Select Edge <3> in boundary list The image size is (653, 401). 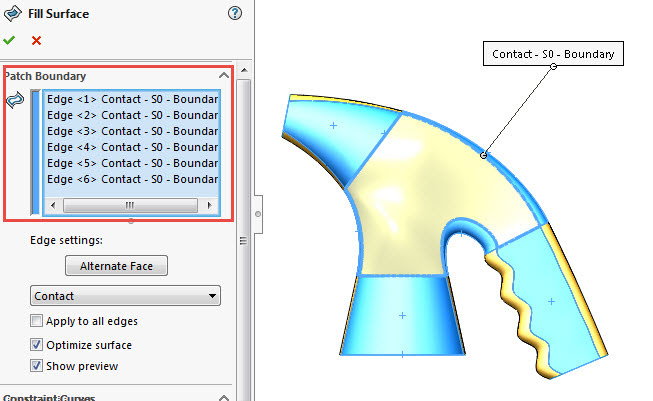(132, 131)
